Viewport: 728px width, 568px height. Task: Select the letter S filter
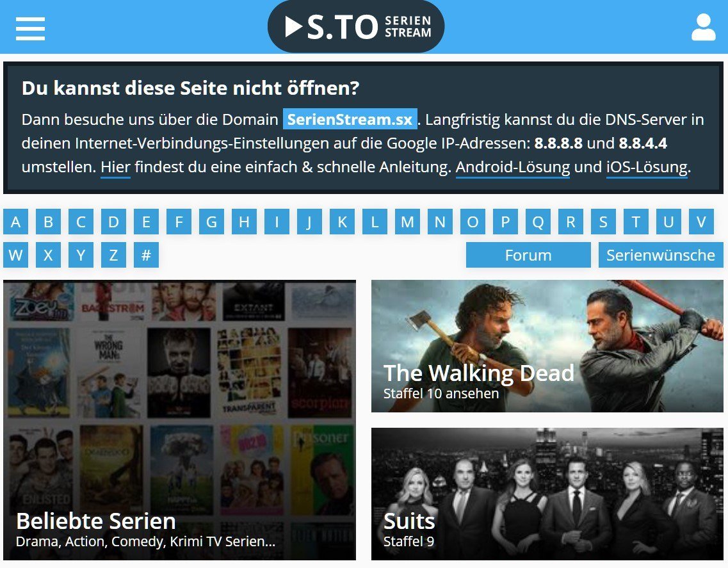pos(604,222)
